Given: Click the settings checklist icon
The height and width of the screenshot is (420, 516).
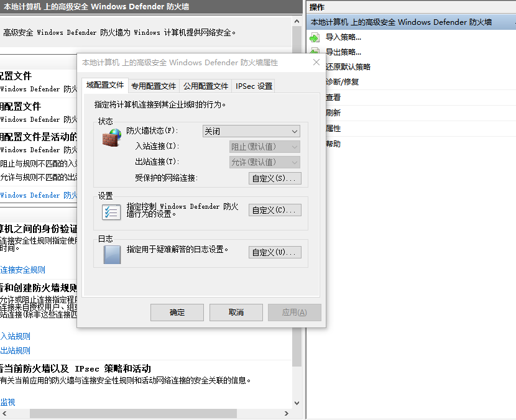Looking at the screenshot, I should 111,212.
